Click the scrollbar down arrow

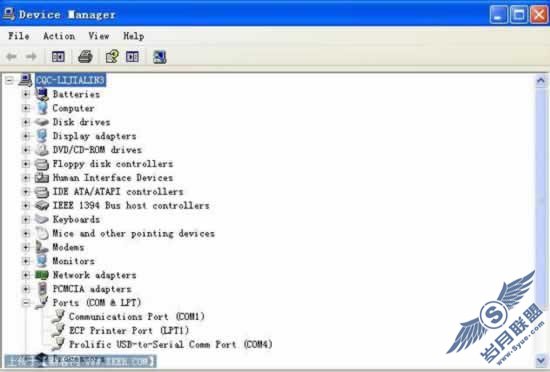click(x=541, y=360)
